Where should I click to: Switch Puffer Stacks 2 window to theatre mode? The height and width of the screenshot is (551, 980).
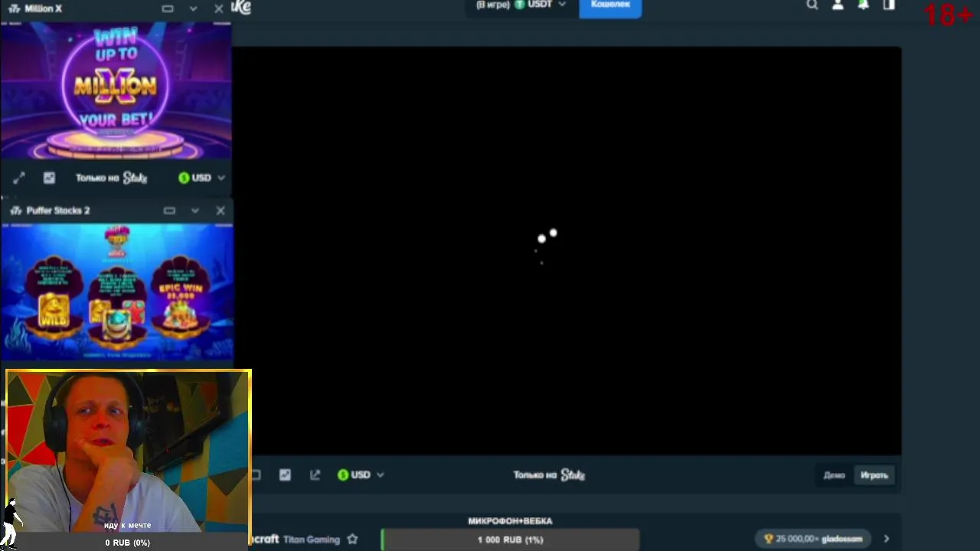[169, 210]
